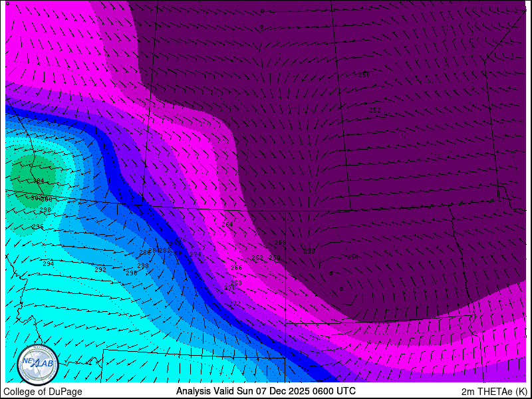The width and height of the screenshot is (532, 399).
Task: Click the 258 contour label
Action: tap(280, 243)
